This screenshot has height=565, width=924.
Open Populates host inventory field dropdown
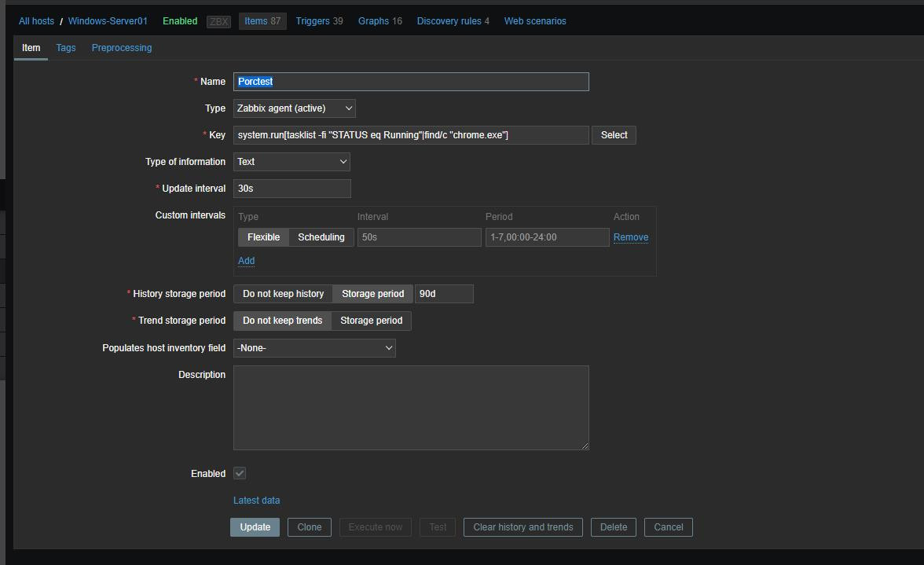[x=314, y=348]
